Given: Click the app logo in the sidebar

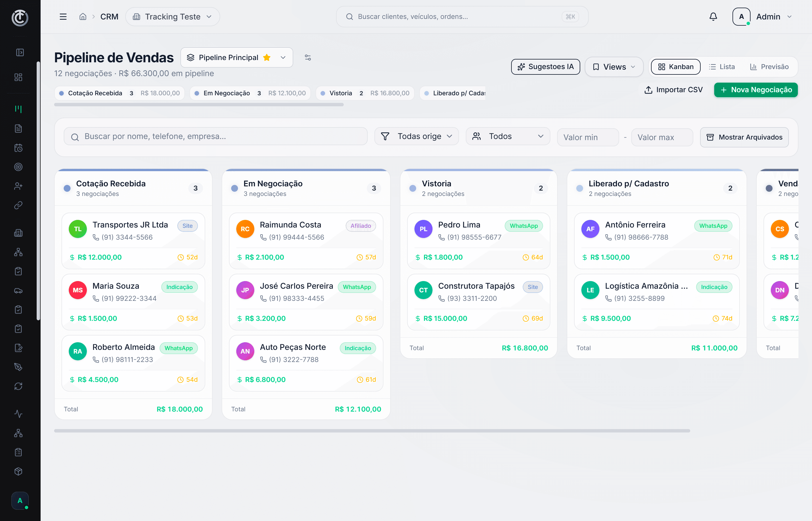Looking at the screenshot, I should [20, 17].
